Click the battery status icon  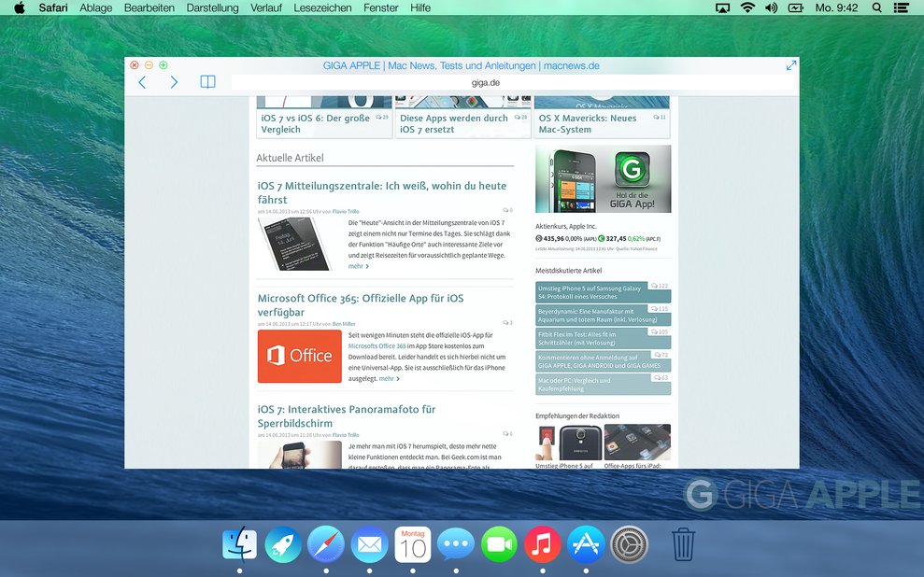(x=795, y=7)
